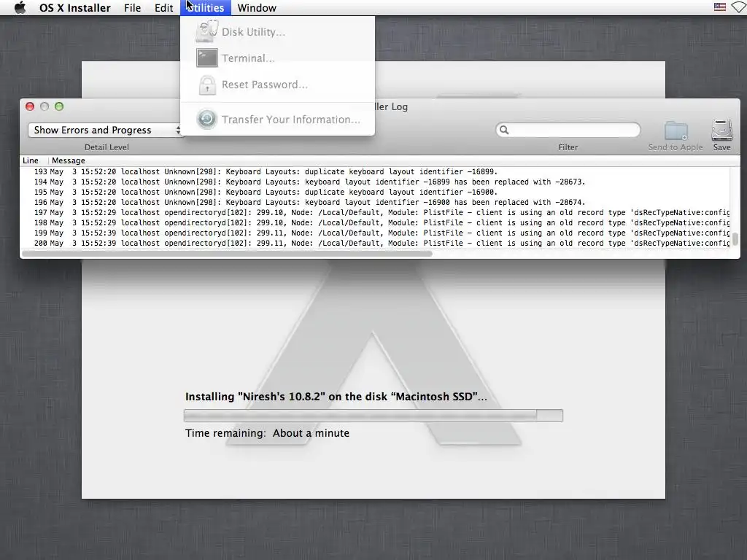Click the Save label in toolbar
Image resolution: width=747 pixels, height=560 pixels.
coord(721,147)
